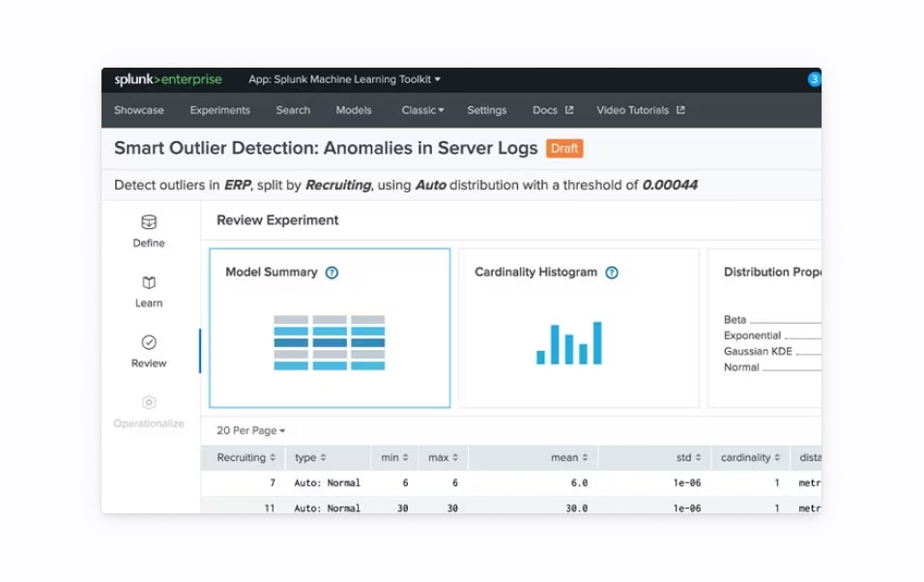This screenshot has height=582, width=924.
Task: Select the Learn step book icon
Action: [148, 281]
